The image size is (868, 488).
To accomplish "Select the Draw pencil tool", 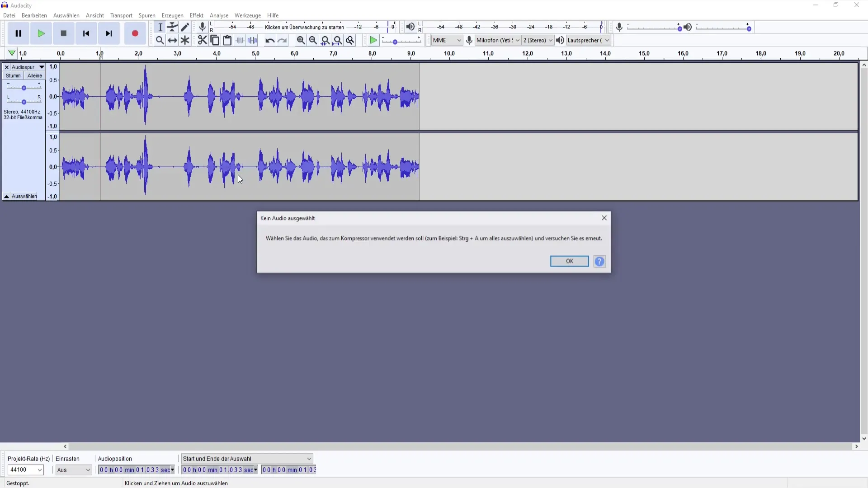I will click(x=185, y=27).
